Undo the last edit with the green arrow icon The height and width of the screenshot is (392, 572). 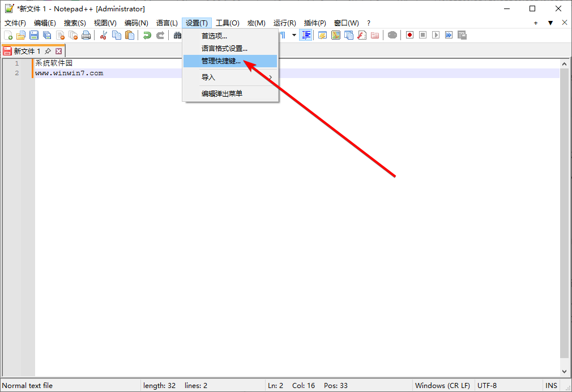point(147,35)
